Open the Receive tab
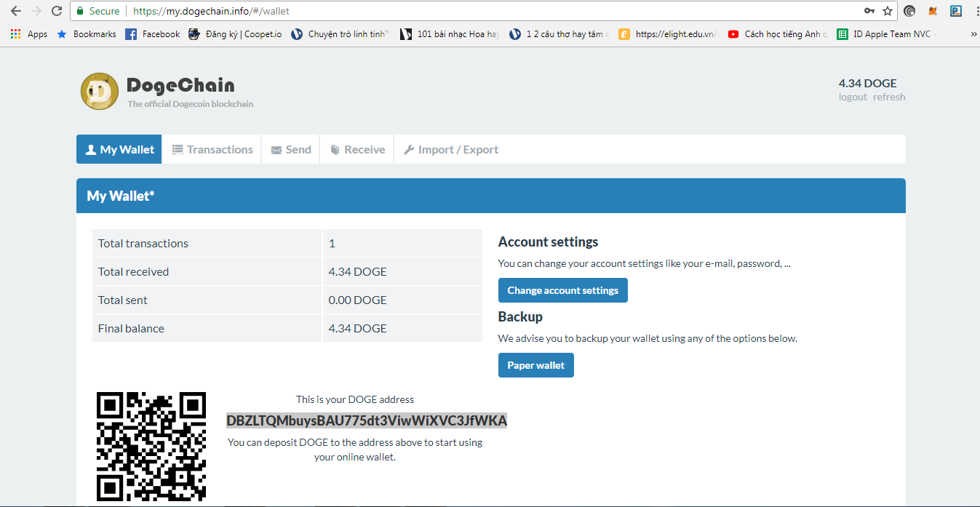980x507 pixels. [x=356, y=149]
